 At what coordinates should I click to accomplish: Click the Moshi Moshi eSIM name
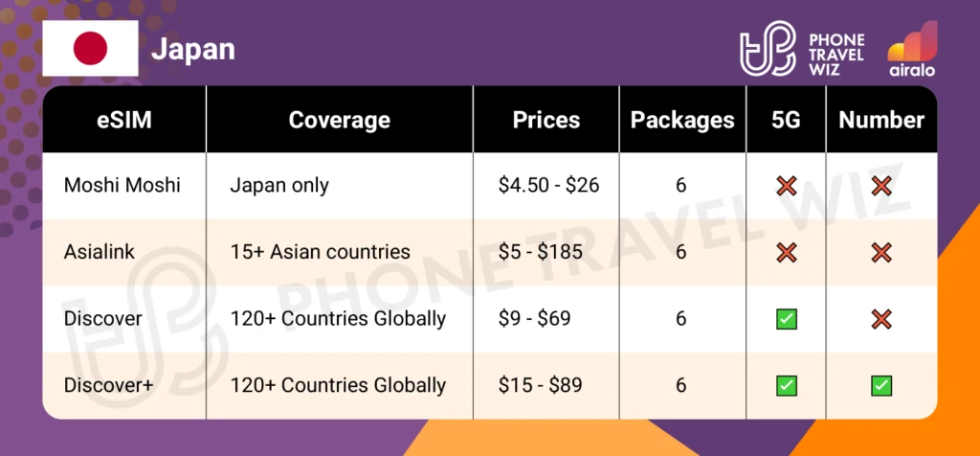click(x=122, y=186)
